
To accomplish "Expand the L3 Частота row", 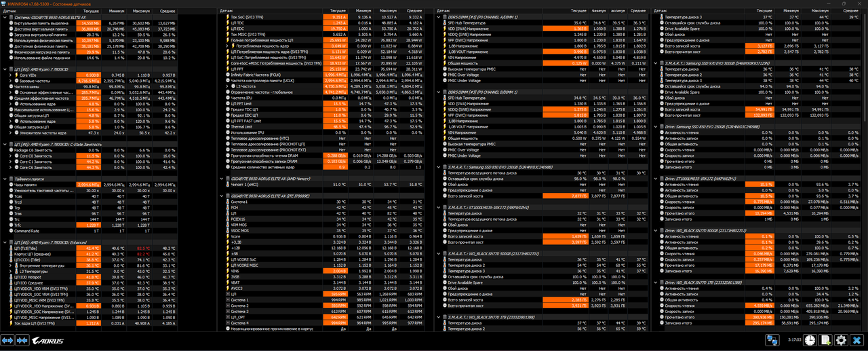I will [226, 86].
